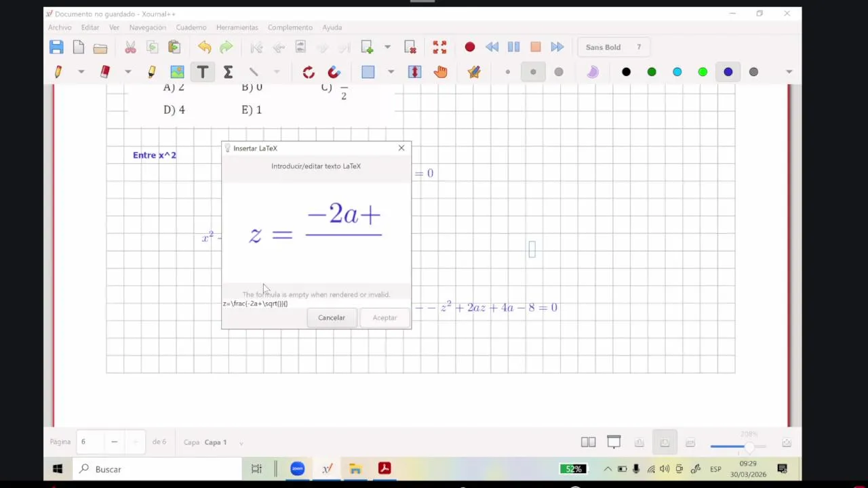This screenshot has height=488, width=868.
Task: Pick the gray color swatch
Action: [753, 72]
